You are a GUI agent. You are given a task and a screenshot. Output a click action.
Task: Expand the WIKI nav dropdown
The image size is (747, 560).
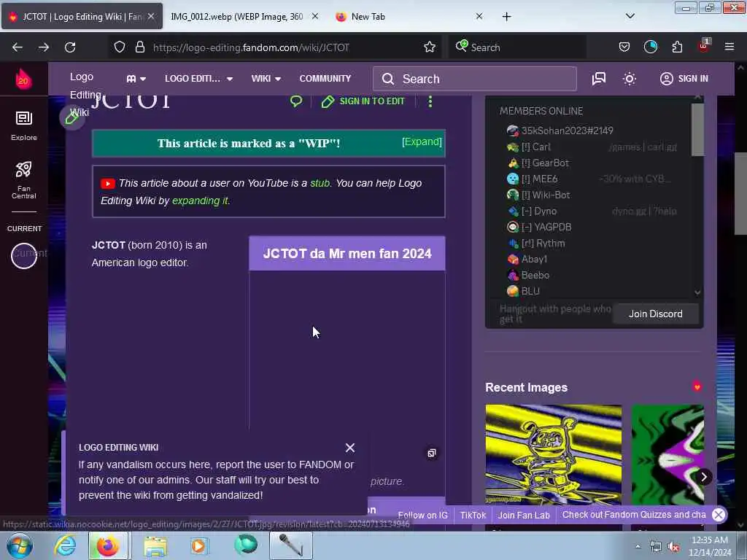click(x=266, y=79)
